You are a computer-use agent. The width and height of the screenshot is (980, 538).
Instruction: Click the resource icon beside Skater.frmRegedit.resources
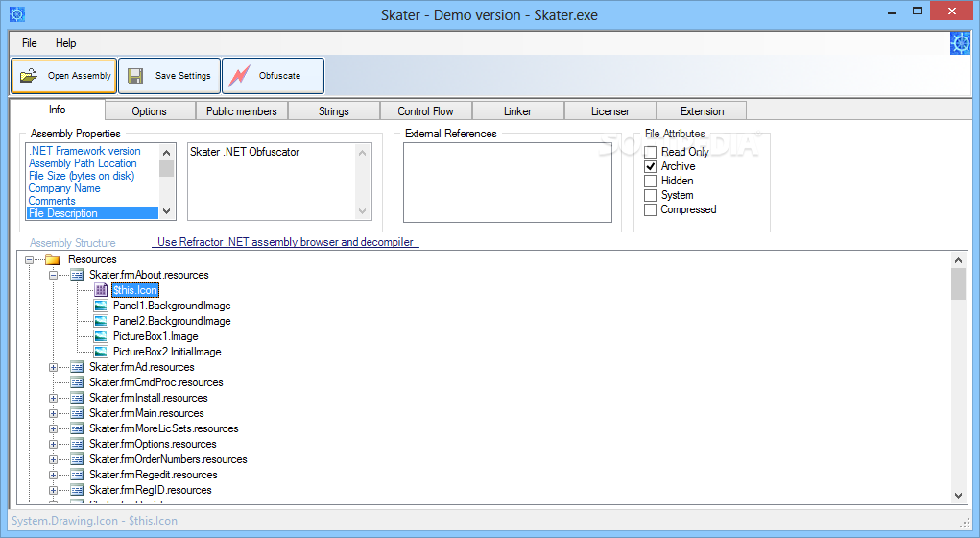[77, 475]
